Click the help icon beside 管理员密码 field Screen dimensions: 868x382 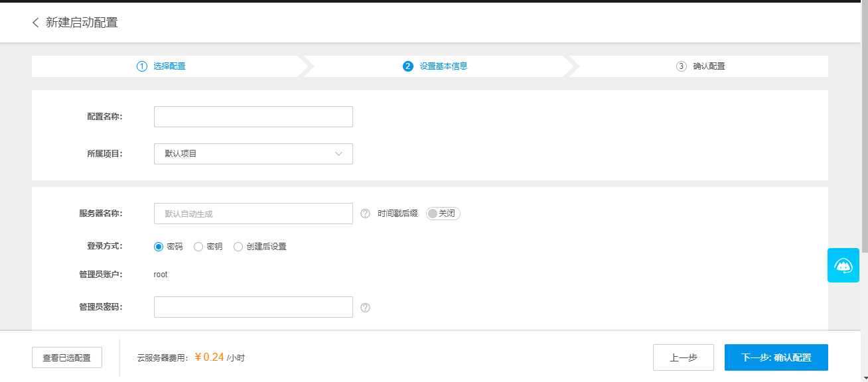365,308
